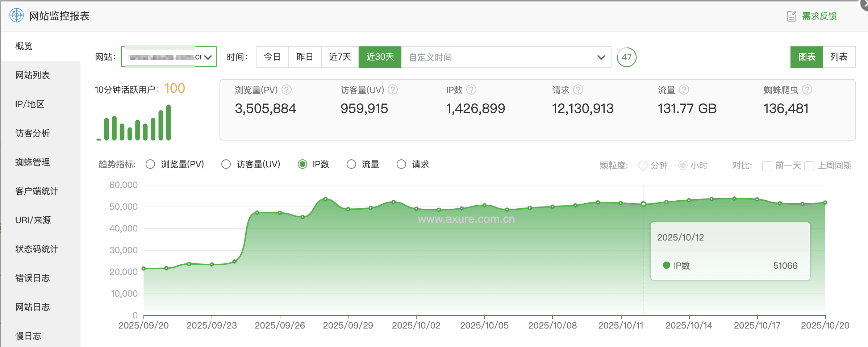Click the 网站监控报表 radar logo icon
Viewport: 868px width, 347px height.
pyautogui.click(x=16, y=16)
